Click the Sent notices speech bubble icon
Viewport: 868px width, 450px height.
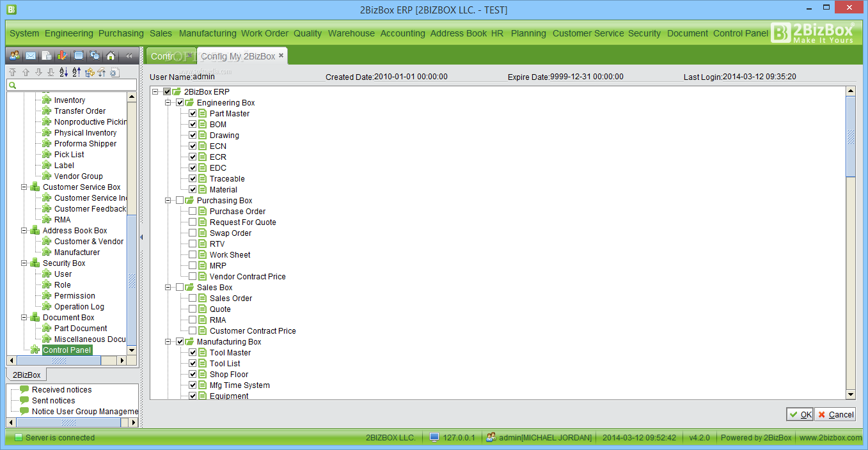[x=24, y=400]
